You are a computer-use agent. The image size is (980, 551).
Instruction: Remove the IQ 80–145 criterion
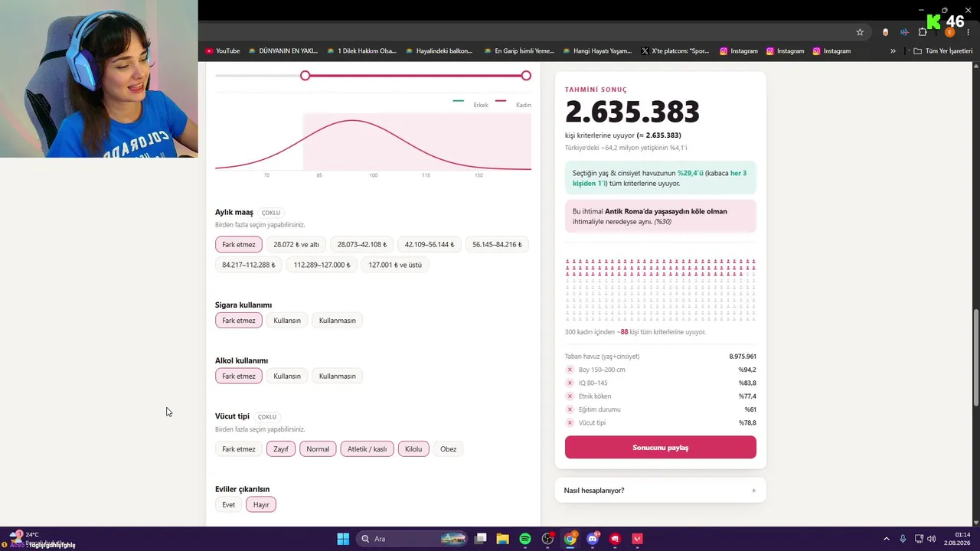coord(570,383)
